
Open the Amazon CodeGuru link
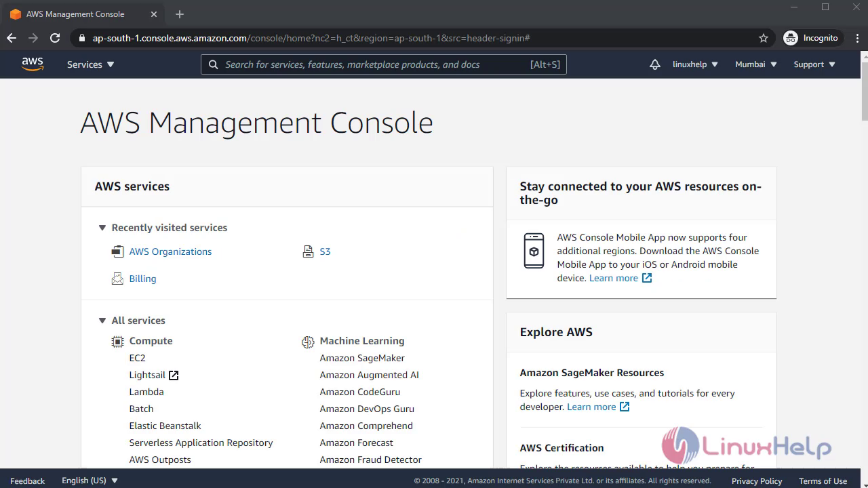pos(360,392)
